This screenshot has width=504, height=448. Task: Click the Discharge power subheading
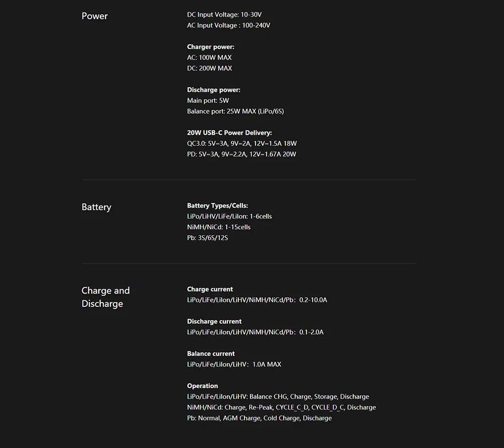[x=214, y=90]
